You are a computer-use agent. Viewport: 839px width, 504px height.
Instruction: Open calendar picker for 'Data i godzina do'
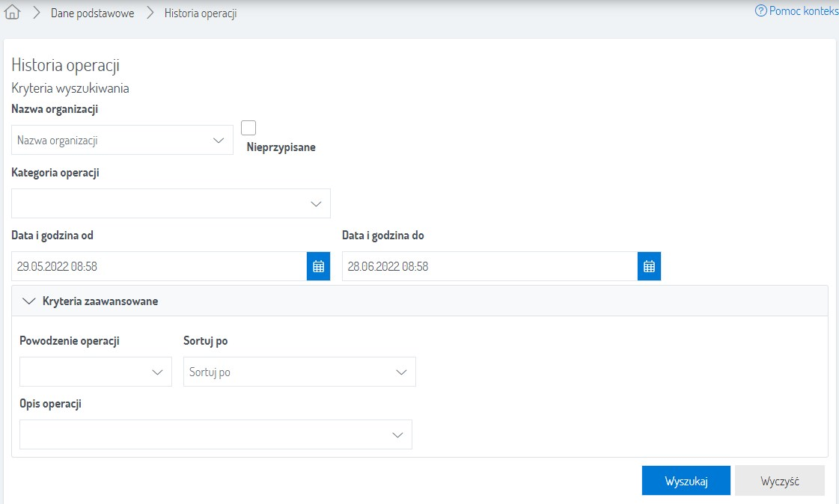[649, 266]
